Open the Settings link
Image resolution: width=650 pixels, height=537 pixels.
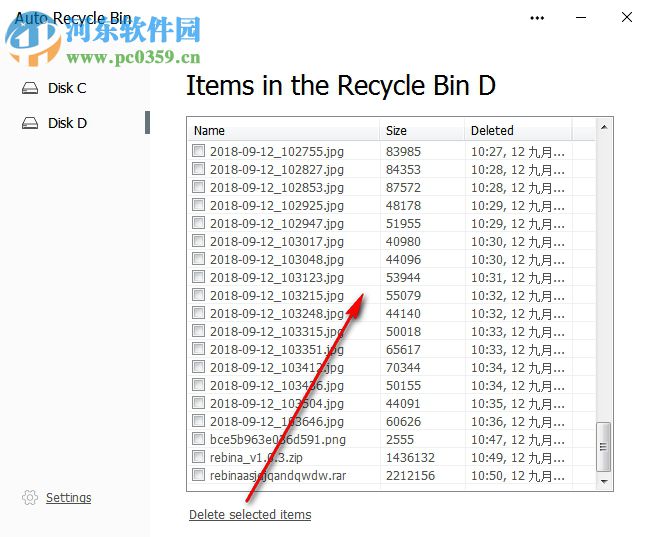coord(68,497)
